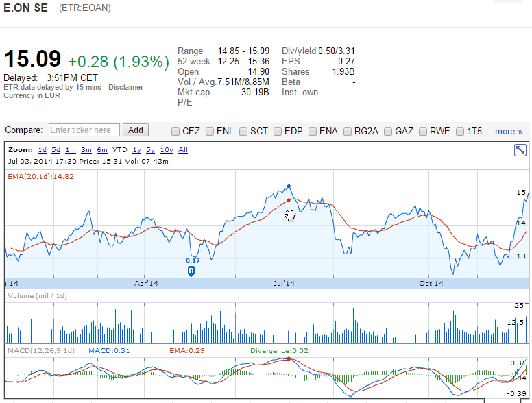Set chart zoom to 1d
Screen dimensions: 532x403
coord(42,150)
